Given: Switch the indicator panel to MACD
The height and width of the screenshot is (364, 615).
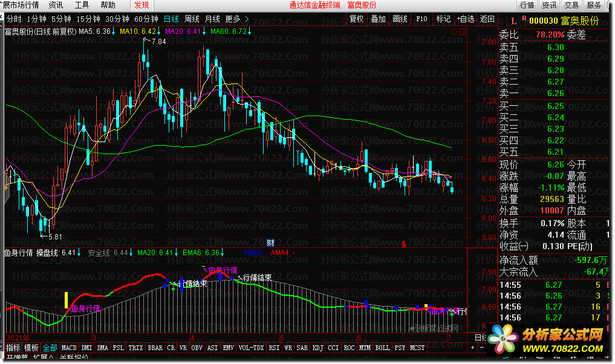Looking at the screenshot, I should [x=69, y=348].
